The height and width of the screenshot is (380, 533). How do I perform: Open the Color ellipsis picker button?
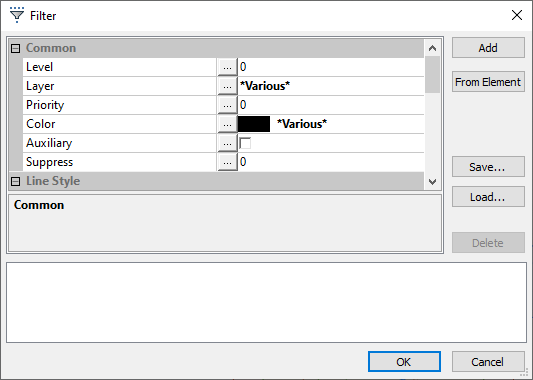click(x=227, y=124)
